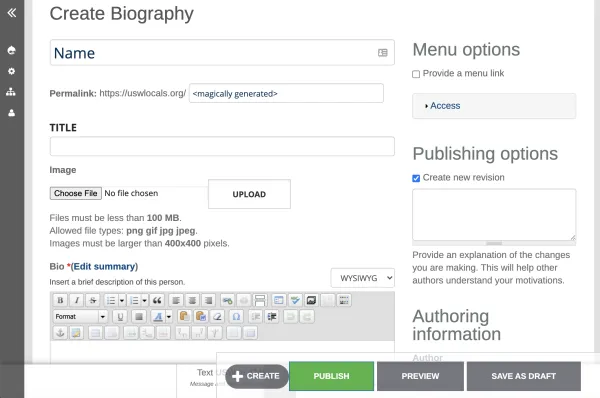Click the Choose File button
Viewport: 600px width, 398px height.
point(75,193)
